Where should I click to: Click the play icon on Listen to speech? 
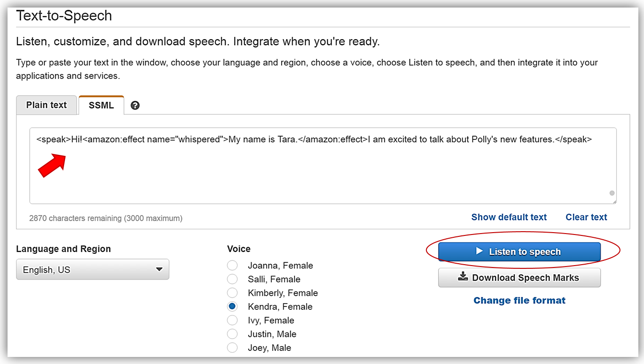(x=480, y=251)
